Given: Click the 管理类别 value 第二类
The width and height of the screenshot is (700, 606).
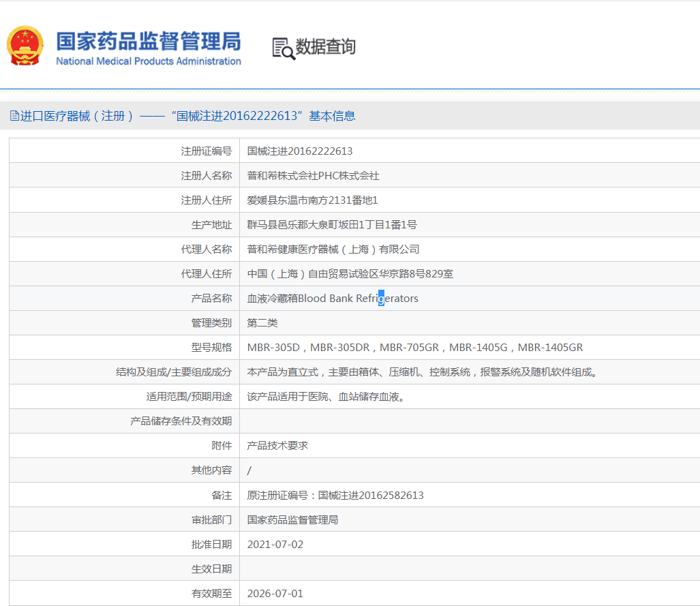Looking at the screenshot, I should pyautogui.click(x=262, y=322).
